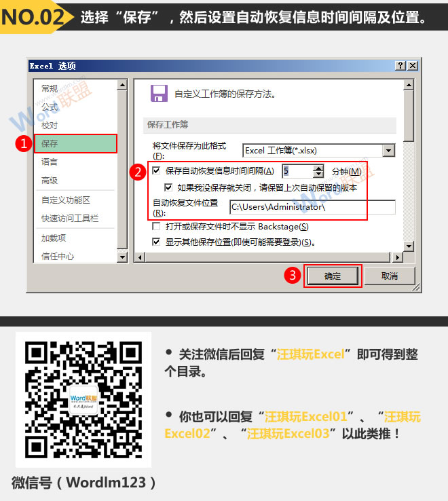Click the 自动恢复文件位置 path field

pos(312,207)
